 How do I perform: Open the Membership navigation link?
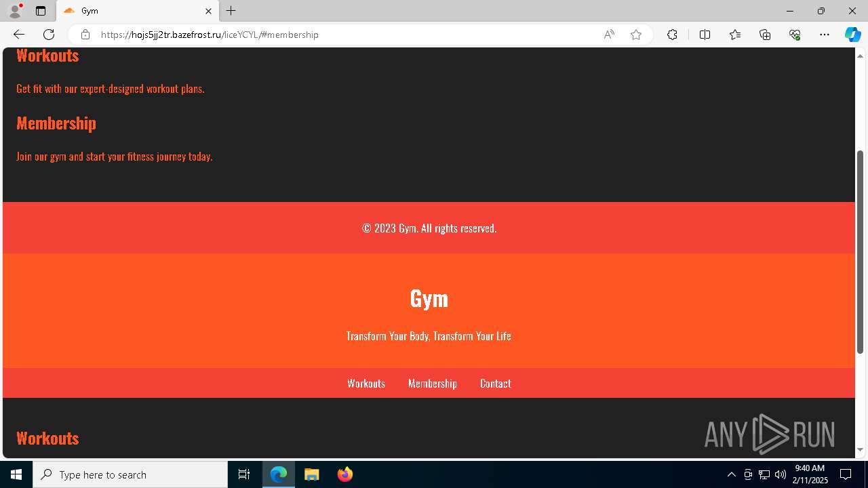[x=433, y=383]
